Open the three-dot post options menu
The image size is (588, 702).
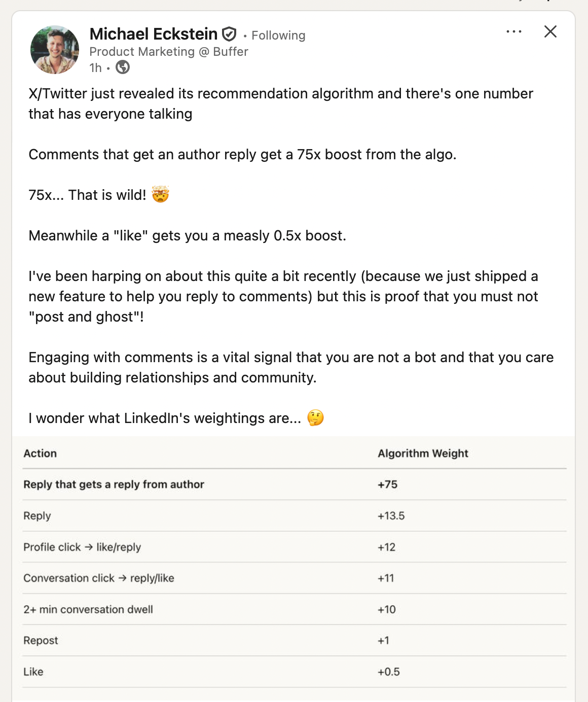tap(513, 31)
